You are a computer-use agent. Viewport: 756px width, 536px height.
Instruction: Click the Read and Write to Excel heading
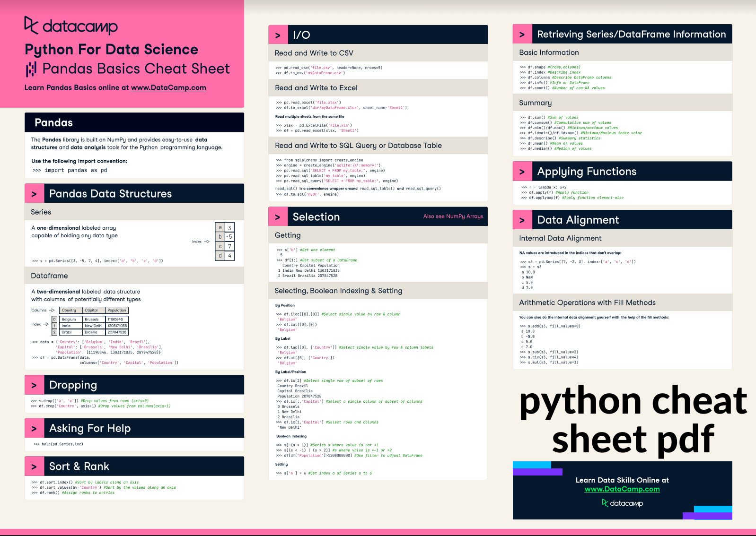point(316,88)
